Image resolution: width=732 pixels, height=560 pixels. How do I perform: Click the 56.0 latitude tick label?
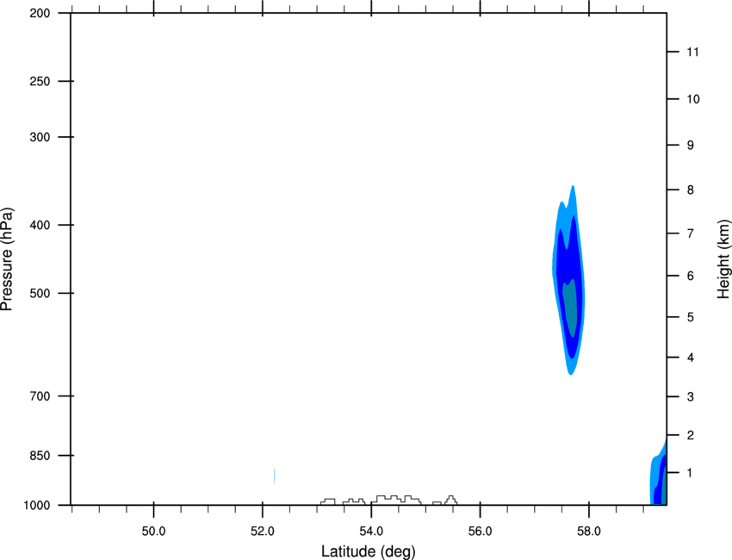[481, 532]
